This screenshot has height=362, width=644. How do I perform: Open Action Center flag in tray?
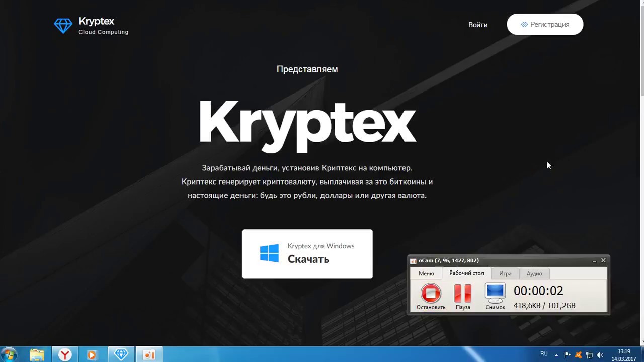coord(568,355)
